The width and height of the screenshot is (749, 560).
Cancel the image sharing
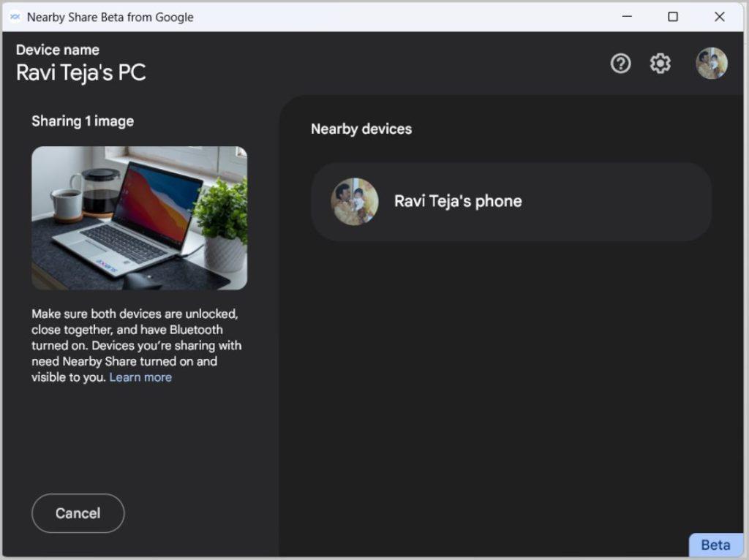[x=78, y=513]
